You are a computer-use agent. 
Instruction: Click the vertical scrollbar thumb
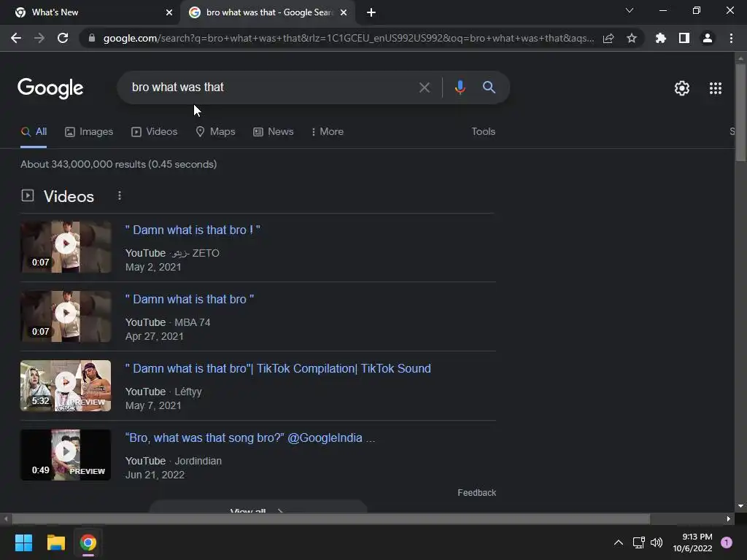coord(740,112)
